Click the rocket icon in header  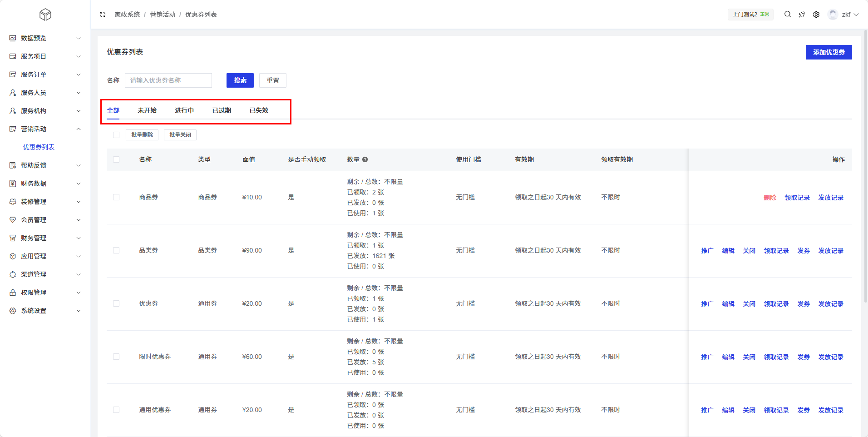click(x=802, y=15)
